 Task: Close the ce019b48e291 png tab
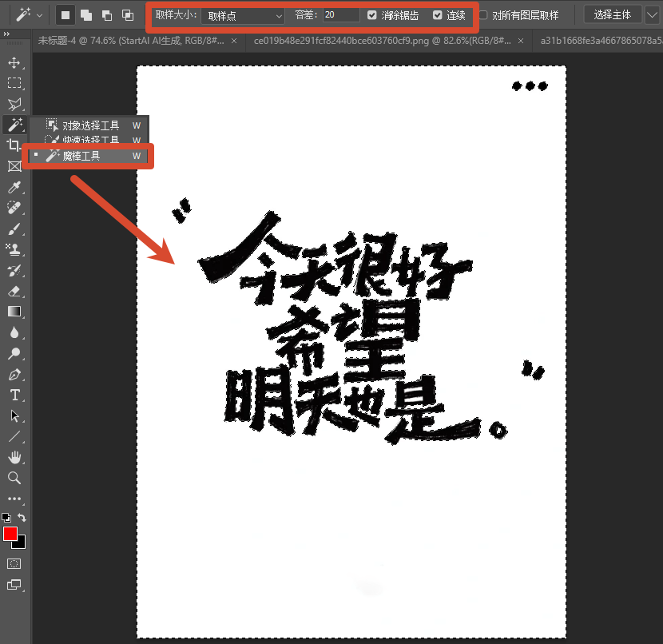pos(521,41)
